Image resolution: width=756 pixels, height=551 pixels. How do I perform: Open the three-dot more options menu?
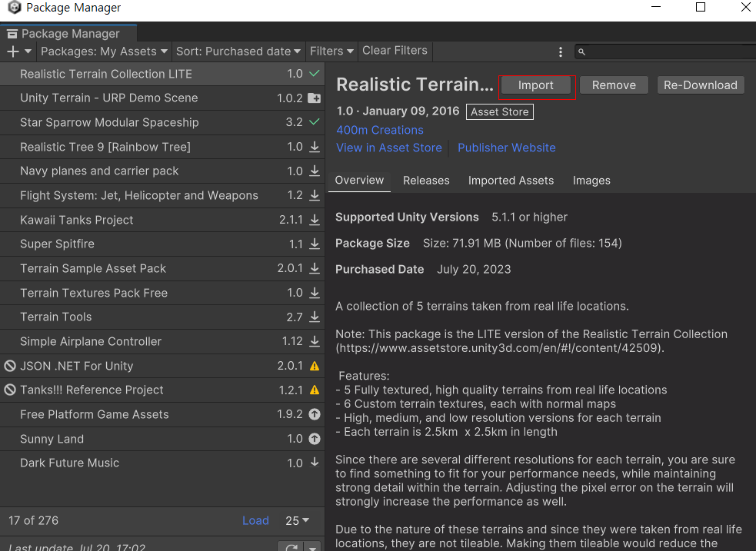560,52
